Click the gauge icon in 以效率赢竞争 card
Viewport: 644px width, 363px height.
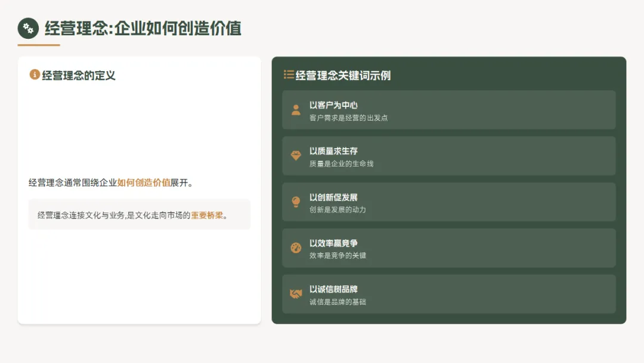click(x=296, y=248)
